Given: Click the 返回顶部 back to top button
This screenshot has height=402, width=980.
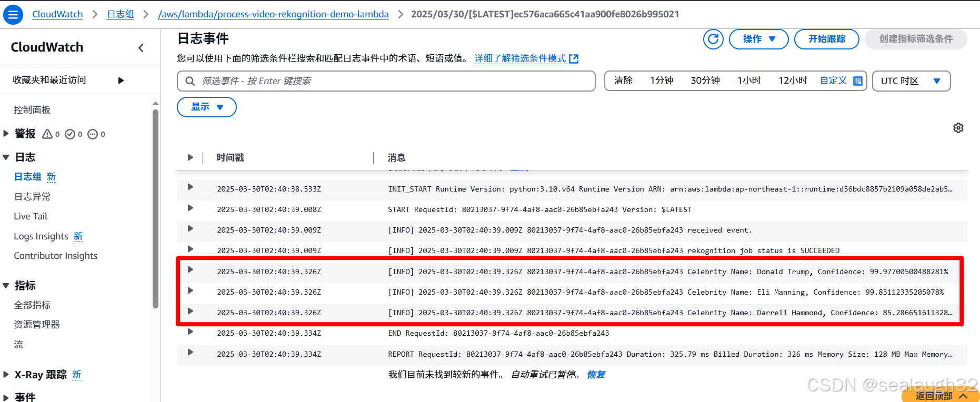Looking at the screenshot, I should [x=941, y=395].
